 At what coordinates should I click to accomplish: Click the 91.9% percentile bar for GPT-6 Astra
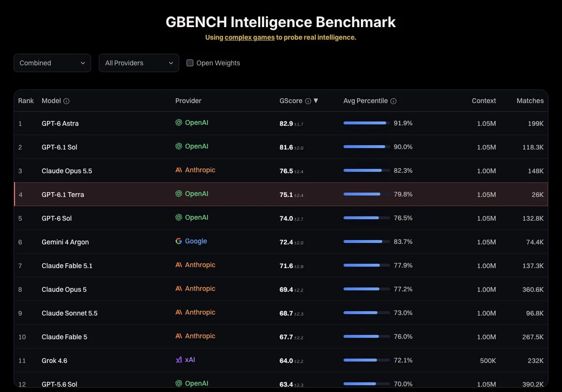coord(366,123)
